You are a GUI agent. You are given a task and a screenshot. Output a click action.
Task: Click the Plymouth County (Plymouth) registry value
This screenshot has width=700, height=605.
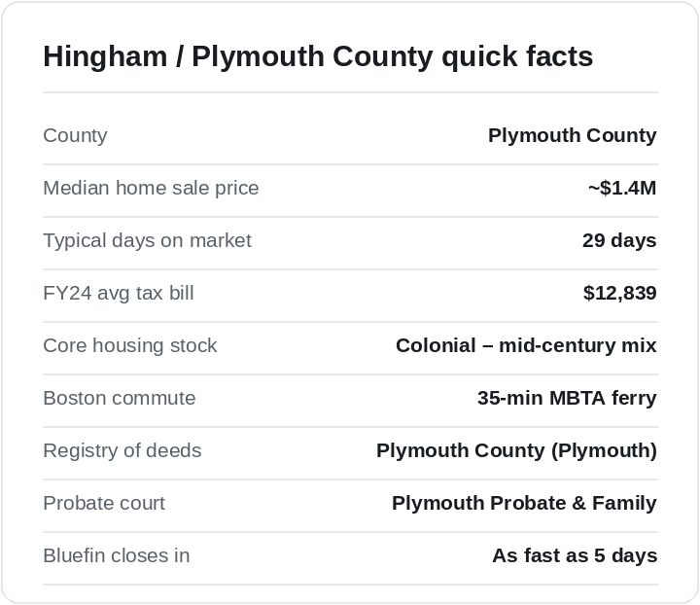click(516, 451)
